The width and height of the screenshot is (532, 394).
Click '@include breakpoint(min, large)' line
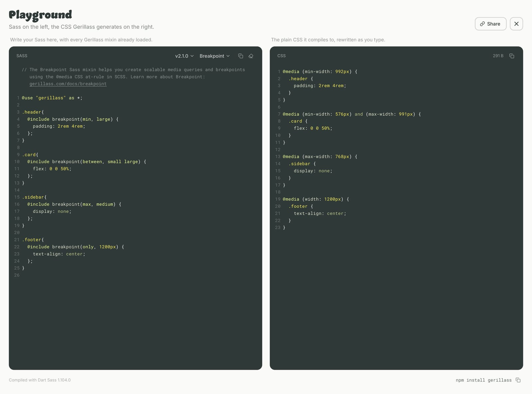[73, 119]
